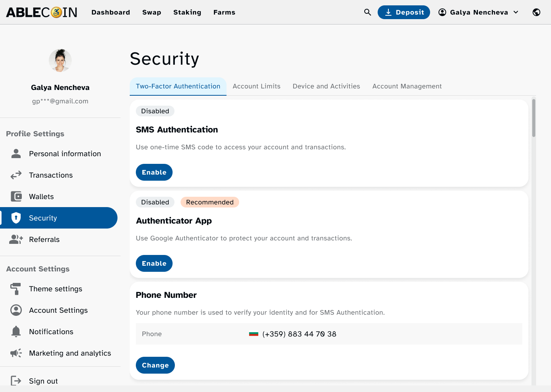Expand the Galya Nencheva account dropdown
Image resolution: width=551 pixels, height=392 pixels.
478,12
